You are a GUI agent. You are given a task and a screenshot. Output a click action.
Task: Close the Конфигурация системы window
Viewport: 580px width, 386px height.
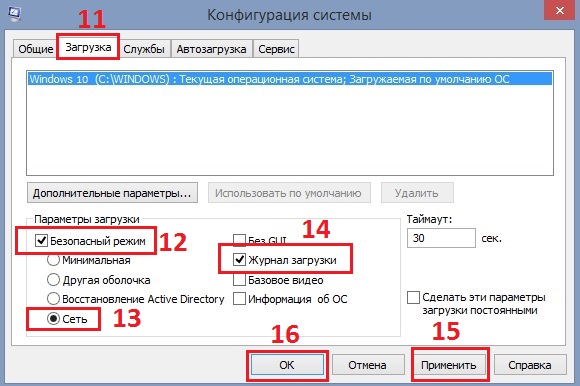pyautogui.click(x=559, y=10)
